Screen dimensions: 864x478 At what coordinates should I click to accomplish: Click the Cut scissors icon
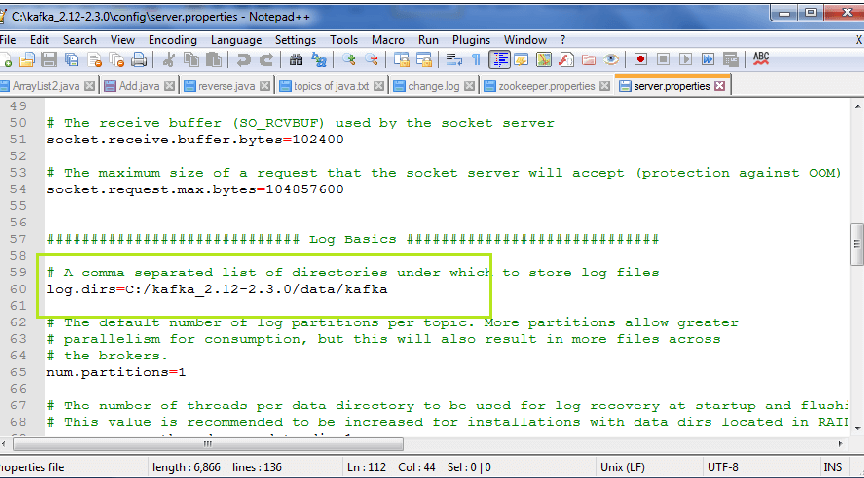pos(168,60)
